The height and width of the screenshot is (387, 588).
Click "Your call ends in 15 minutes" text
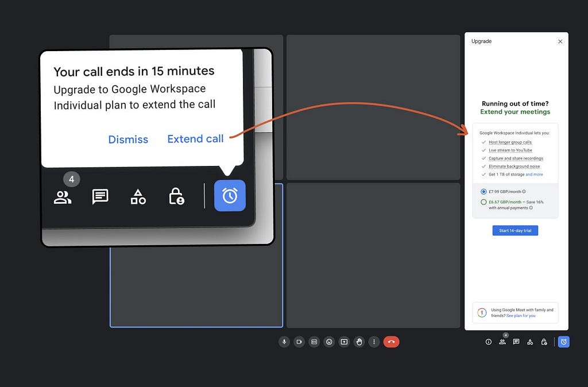click(x=134, y=71)
